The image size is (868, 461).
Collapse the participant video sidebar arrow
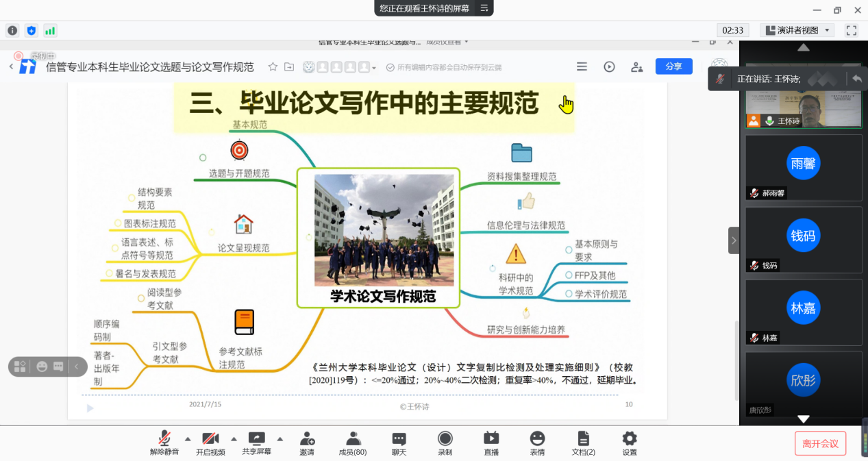[x=734, y=240]
